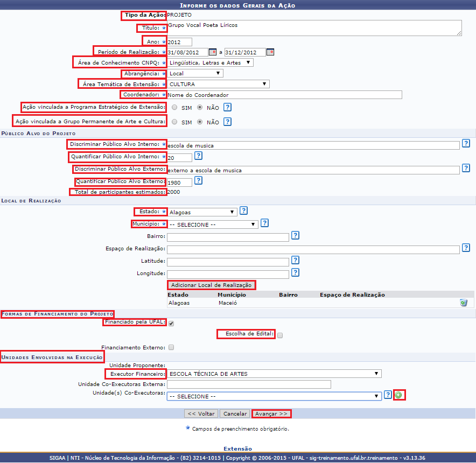This screenshot has height=463, width=476.
Task: Show help for Latitude field
Action: click(x=295, y=261)
